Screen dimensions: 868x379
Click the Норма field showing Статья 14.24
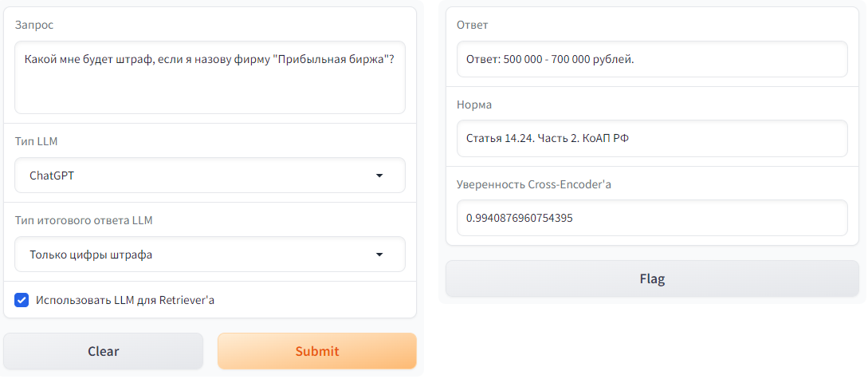(651, 139)
